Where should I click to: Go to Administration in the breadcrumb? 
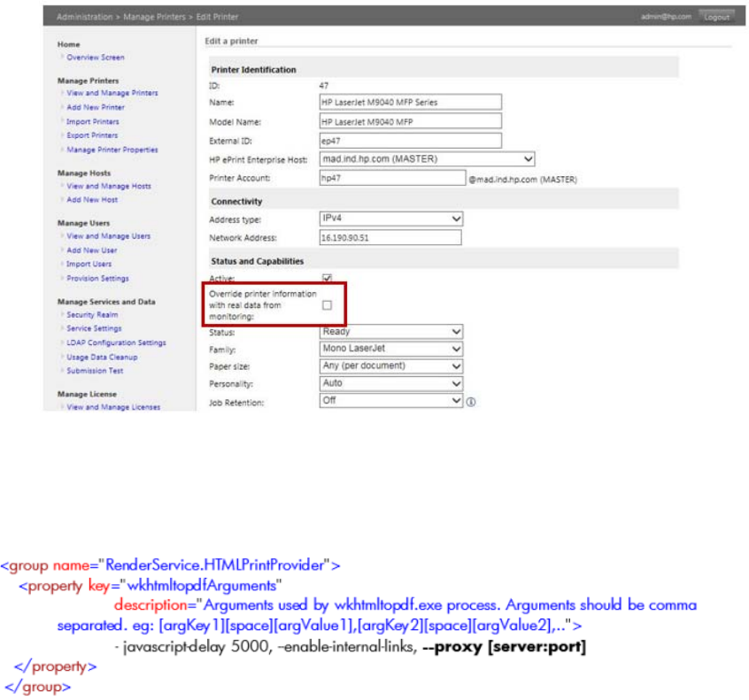[x=84, y=17]
